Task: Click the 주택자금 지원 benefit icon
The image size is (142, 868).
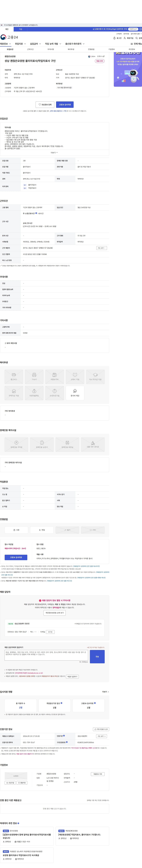Action: [14, 393]
